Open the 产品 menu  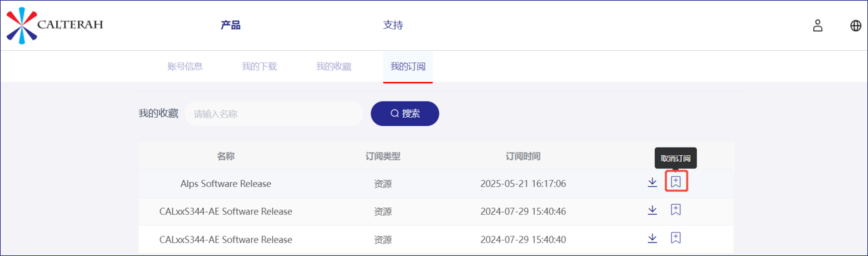pyautogui.click(x=231, y=26)
